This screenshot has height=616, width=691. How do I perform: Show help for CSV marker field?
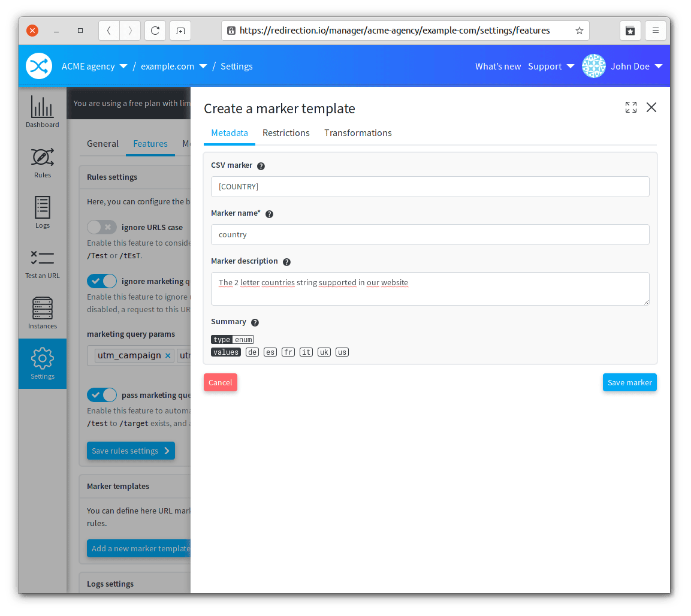[261, 166]
